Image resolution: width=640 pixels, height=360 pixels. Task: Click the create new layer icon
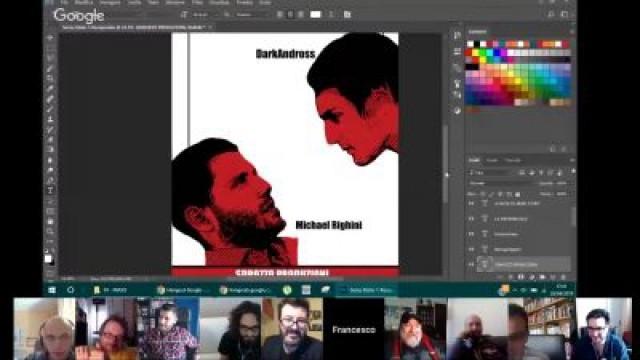(x=553, y=277)
